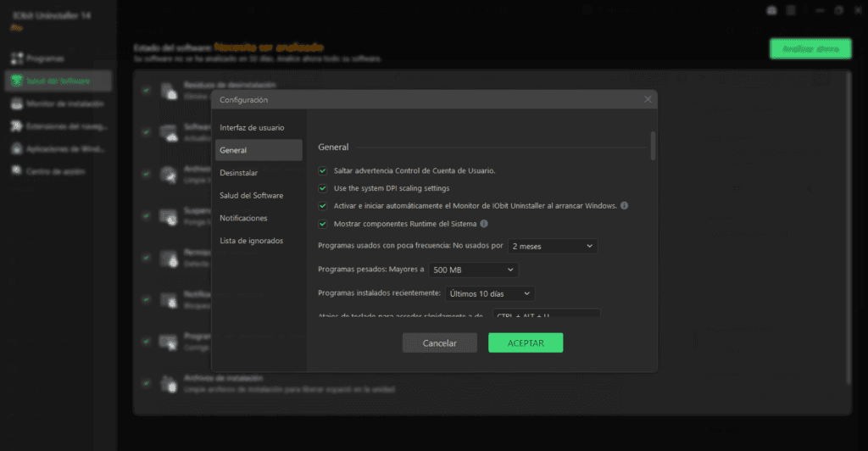The image size is (868, 451).
Task: Open Programas in the main window sidebar
Action: [58, 58]
